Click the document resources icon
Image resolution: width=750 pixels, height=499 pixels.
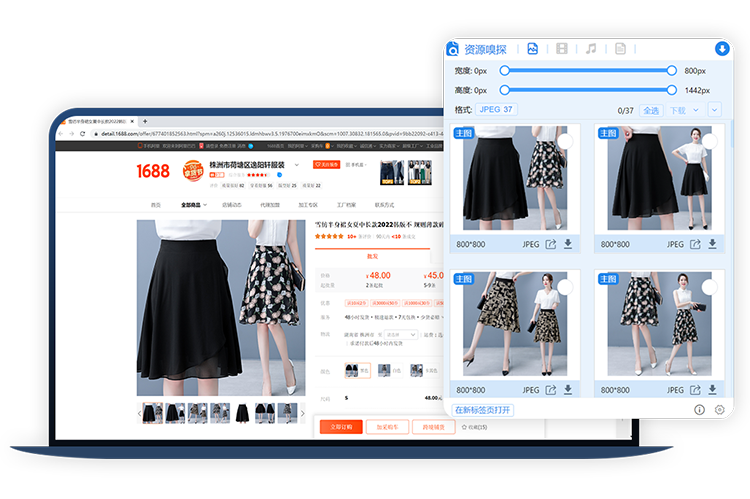tap(620, 49)
